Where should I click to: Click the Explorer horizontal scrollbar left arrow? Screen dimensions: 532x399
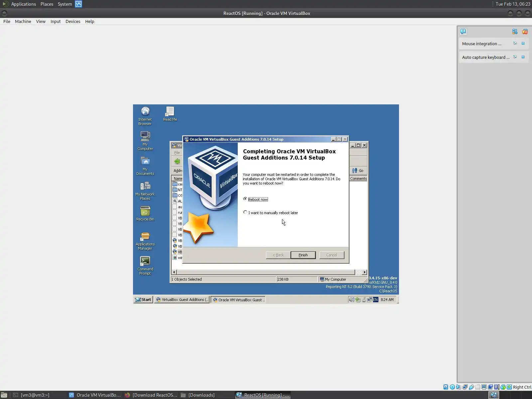point(174,272)
